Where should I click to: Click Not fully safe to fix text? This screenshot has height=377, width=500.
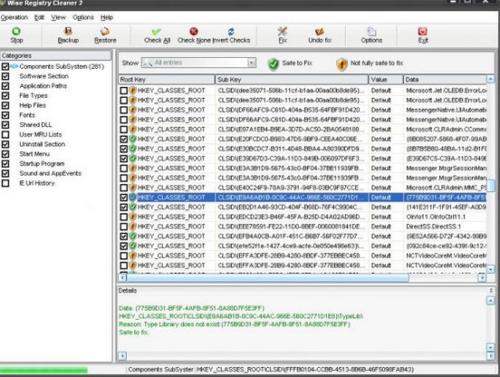[377, 63]
